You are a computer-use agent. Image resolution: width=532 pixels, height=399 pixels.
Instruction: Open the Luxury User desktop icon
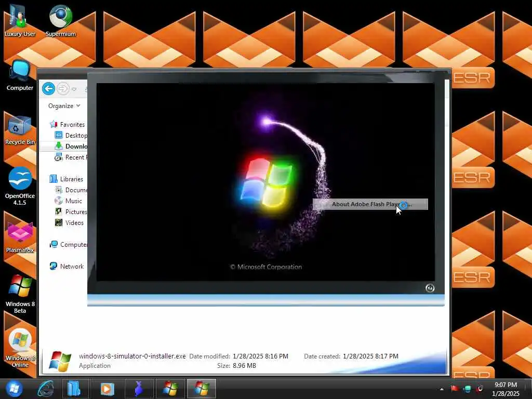[x=20, y=20]
